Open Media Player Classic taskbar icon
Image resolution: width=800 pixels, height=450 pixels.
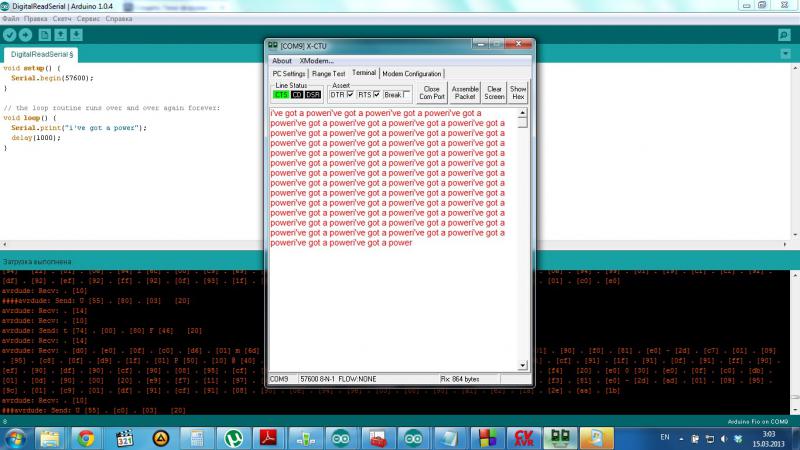pyautogui.click(x=124, y=438)
